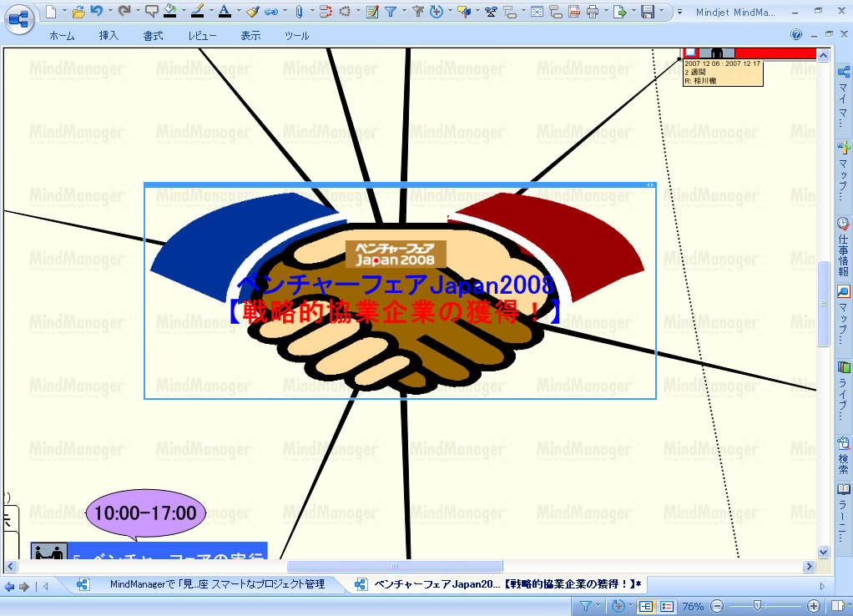
Task: Open the ホーム ribbon tab
Action: 62,36
